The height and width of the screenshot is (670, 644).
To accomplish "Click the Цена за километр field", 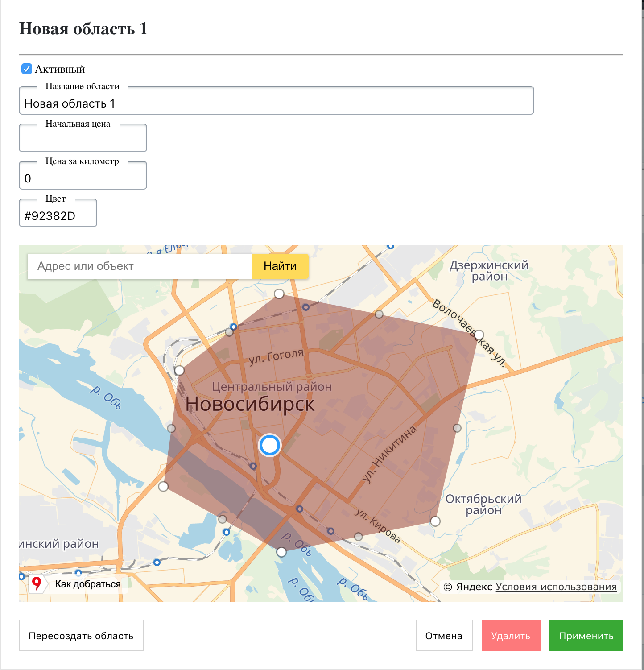I will tap(83, 178).
